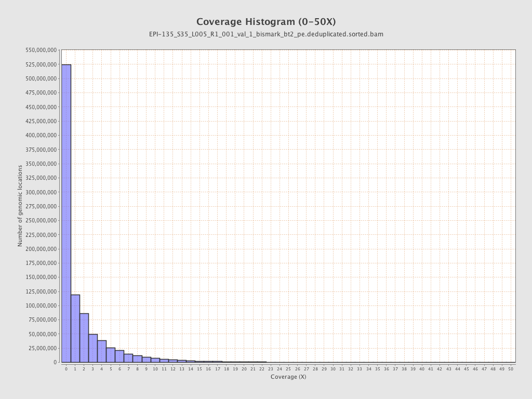Screen dimensions: 532x399
Task: Click the y-axis value 125,000,000
Action: [x=41, y=291]
